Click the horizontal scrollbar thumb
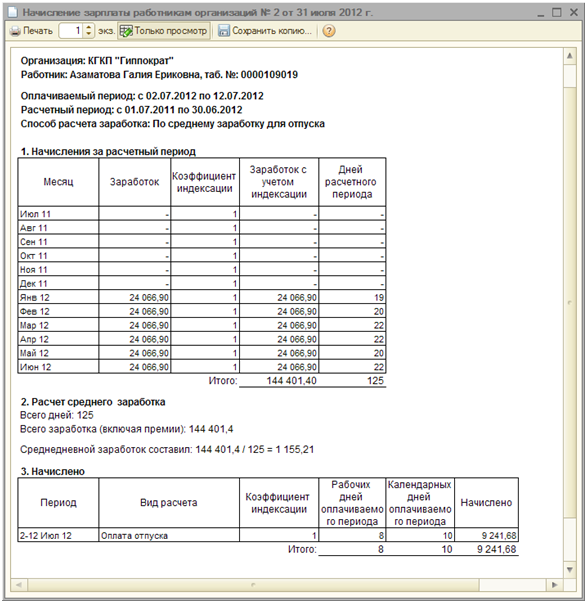Viewport: 587px width, 603px height. click(253, 585)
